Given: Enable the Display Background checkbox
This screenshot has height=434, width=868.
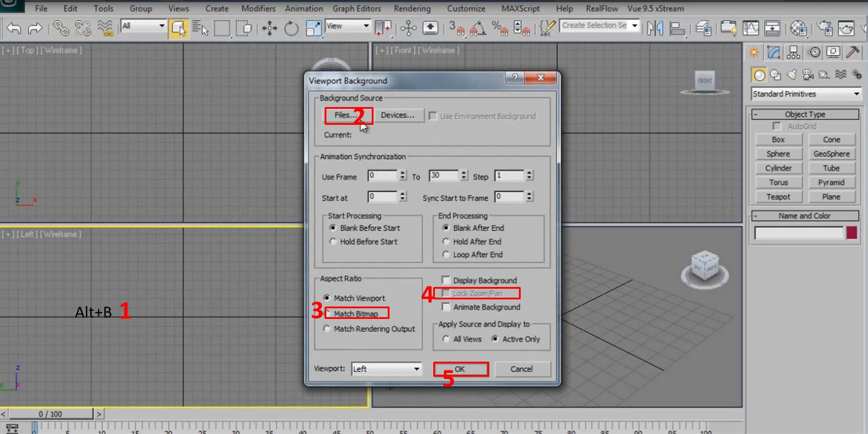Looking at the screenshot, I should pos(446,280).
